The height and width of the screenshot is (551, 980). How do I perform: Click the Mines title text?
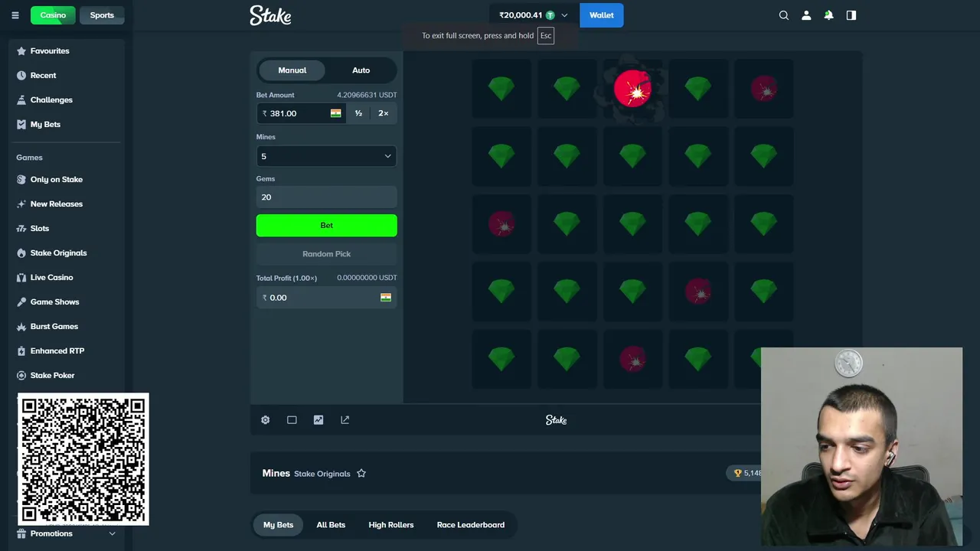tap(276, 474)
